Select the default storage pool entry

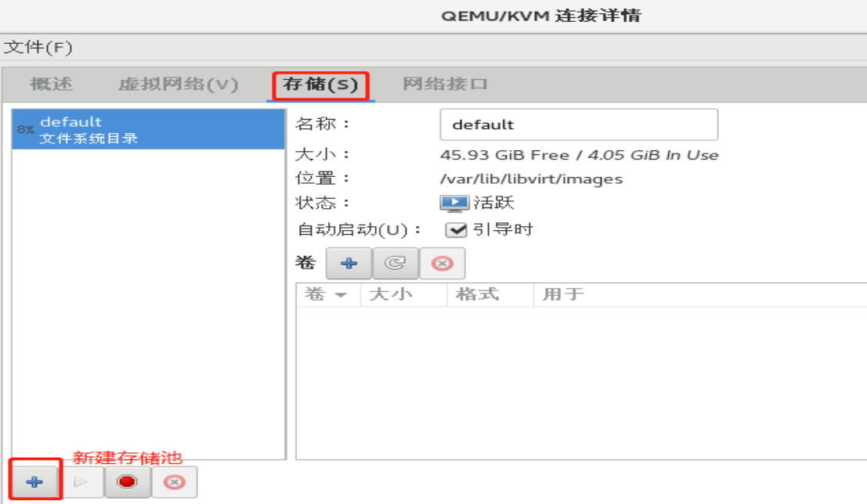148,129
